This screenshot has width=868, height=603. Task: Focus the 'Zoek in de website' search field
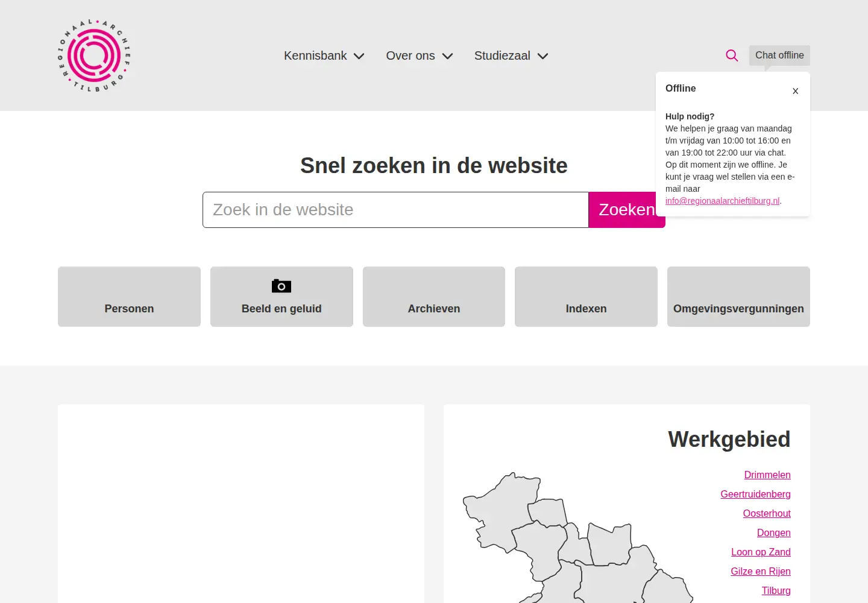pyautogui.click(x=395, y=210)
